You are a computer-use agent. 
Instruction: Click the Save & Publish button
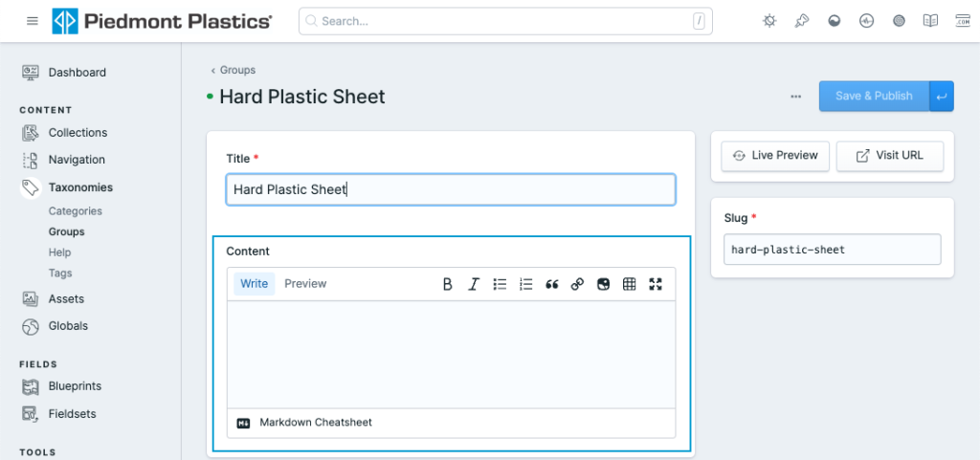click(874, 97)
